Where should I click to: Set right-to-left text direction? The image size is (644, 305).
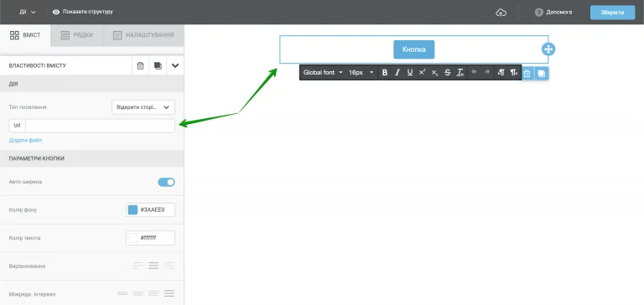[514, 73]
